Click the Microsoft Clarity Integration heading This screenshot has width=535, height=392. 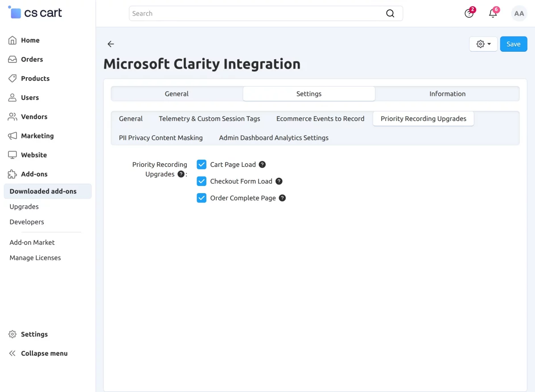point(202,64)
